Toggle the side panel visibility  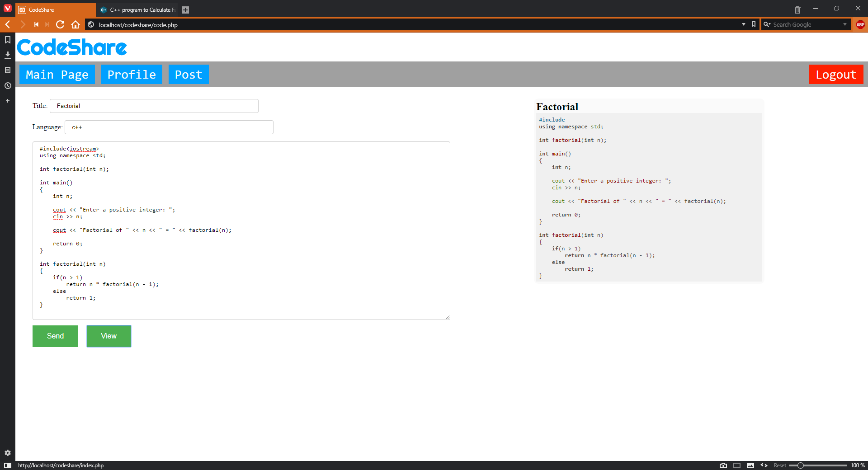point(8,465)
